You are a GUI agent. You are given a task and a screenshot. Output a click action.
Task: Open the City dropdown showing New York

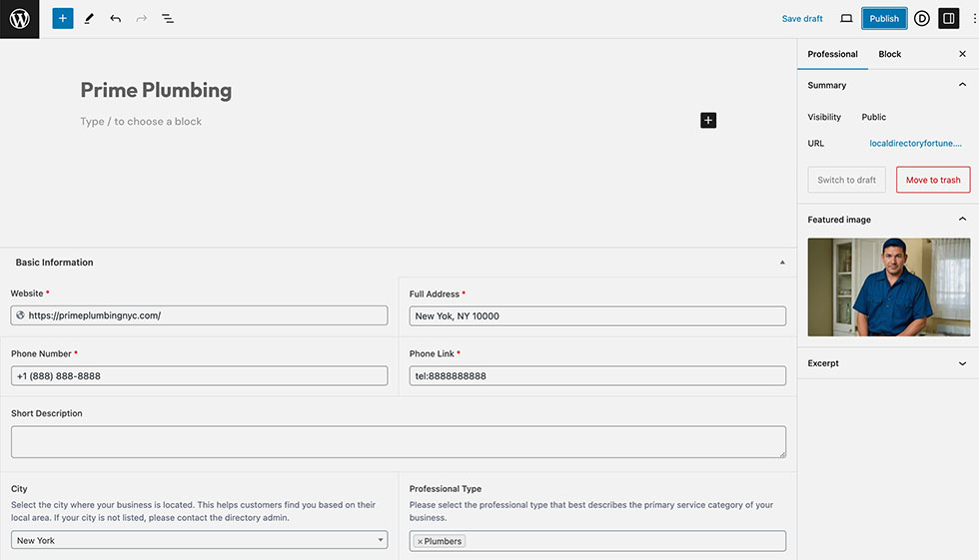tap(199, 541)
